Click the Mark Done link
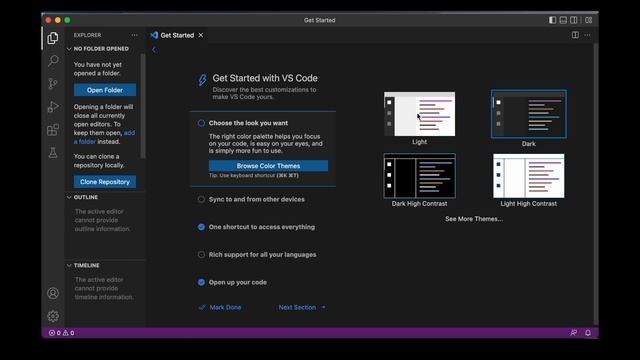This screenshot has width=640, height=360. [220, 307]
